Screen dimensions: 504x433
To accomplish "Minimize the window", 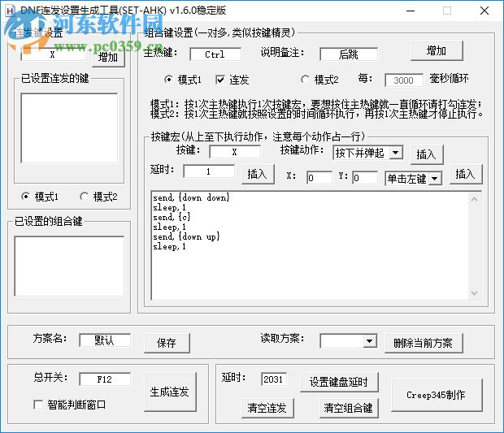I will (411, 11).
